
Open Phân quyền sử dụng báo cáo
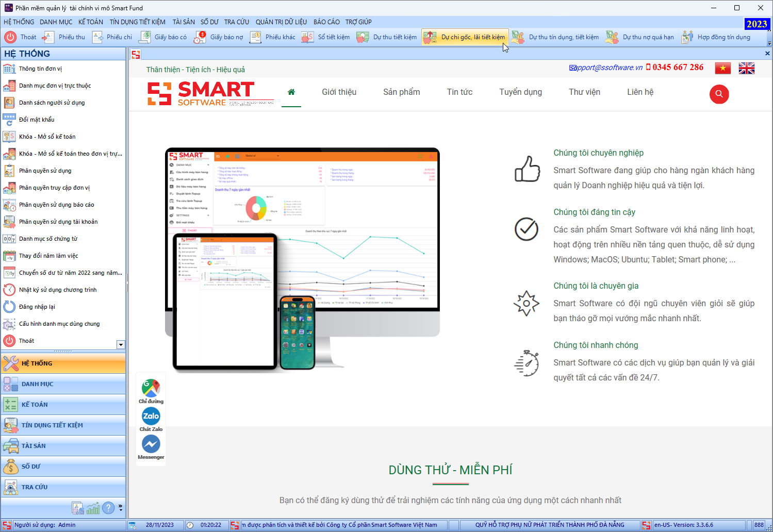63,205
